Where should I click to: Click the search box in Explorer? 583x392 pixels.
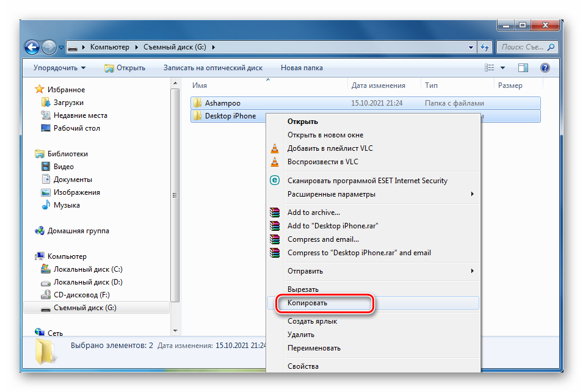coord(522,47)
